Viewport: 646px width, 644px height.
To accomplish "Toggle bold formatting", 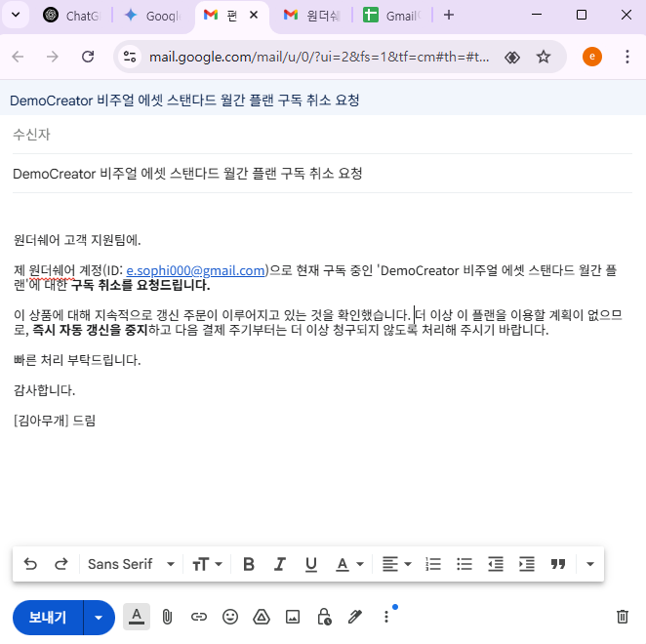I will [x=249, y=564].
